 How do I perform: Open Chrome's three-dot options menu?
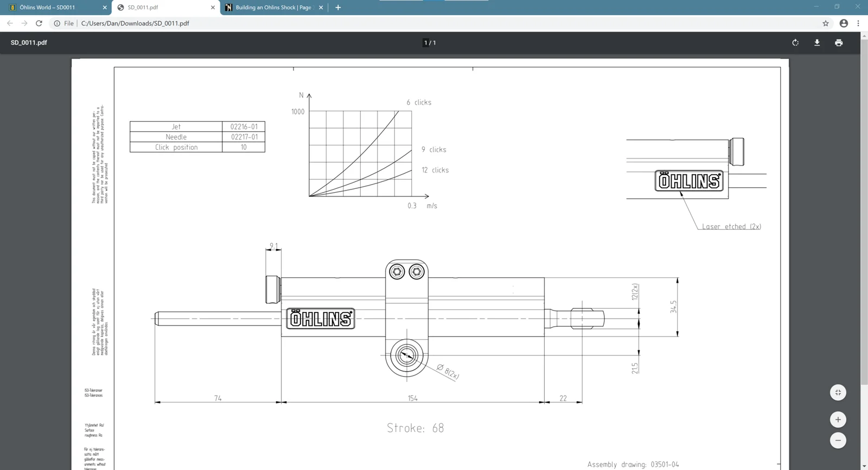click(858, 23)
